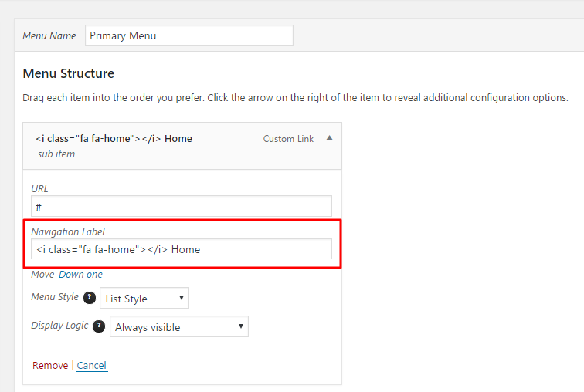Click the Home menu item title text

click(114, 139)
